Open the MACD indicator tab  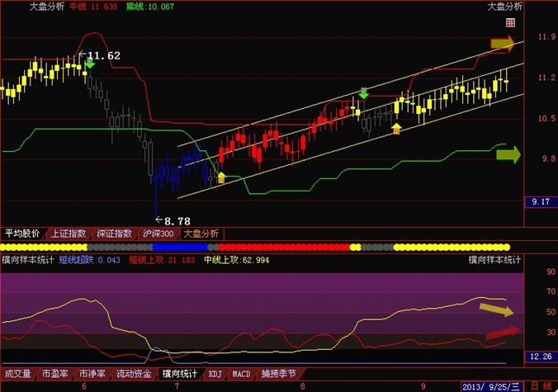241,374
